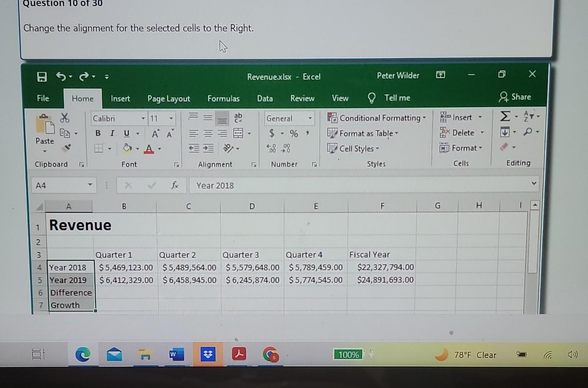Viewport: 588px width, 388px height.
Task: Open Cell Styles gallery
Action: point(354,148)
